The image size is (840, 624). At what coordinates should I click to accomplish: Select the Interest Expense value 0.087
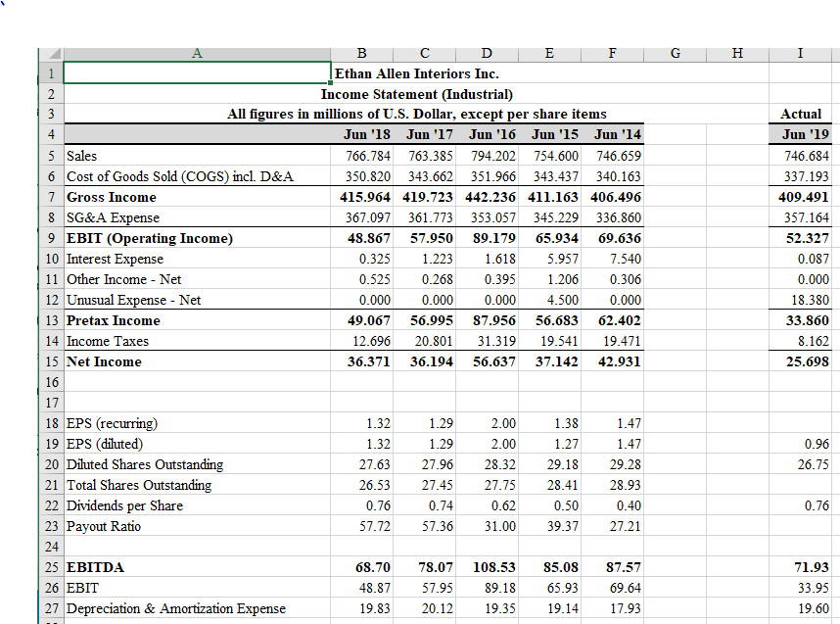click(x=799, y=259)
